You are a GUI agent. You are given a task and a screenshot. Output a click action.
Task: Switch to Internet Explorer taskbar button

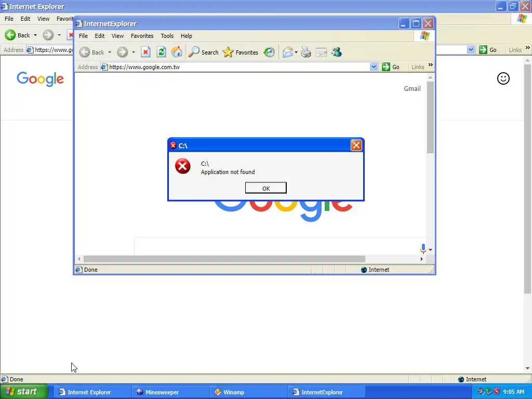click(92, 392)
